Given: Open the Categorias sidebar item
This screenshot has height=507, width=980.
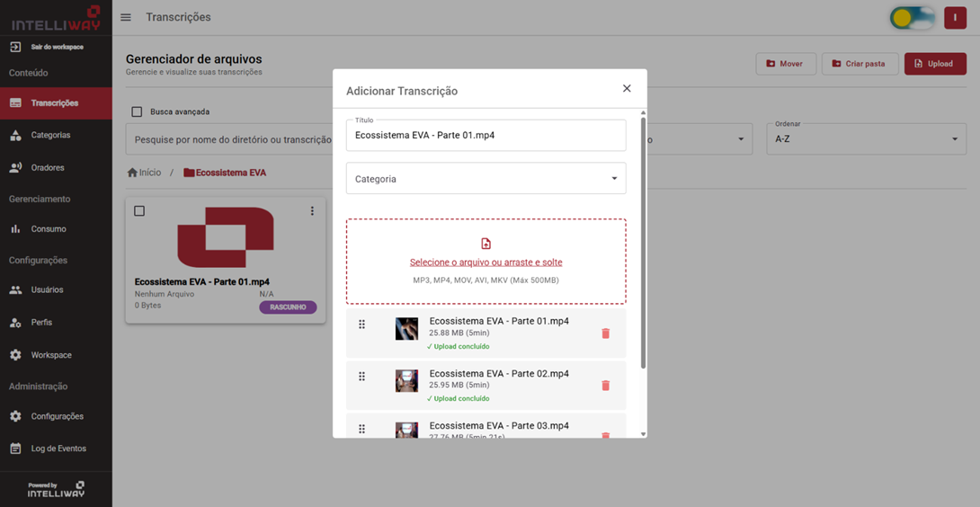Looking at the screenshot, I should 50,135.
